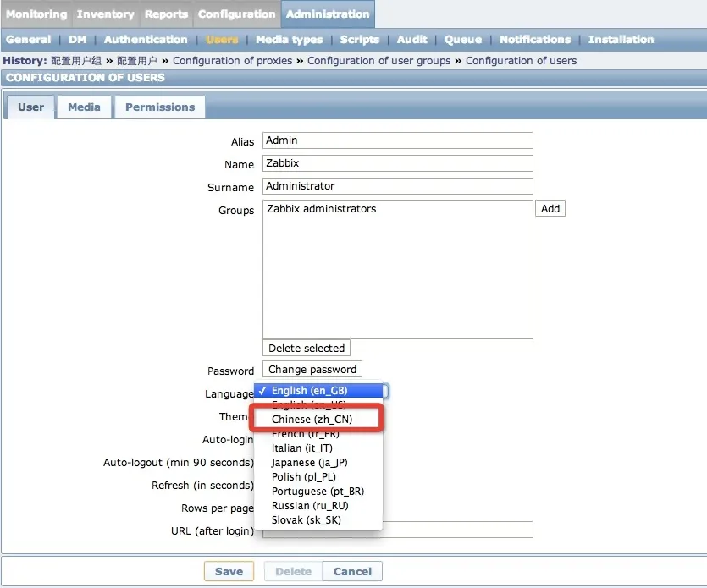The height and width of the screenshot is (588, 707).
Task: Open the Administration main menu
Action: coord(328,14)
